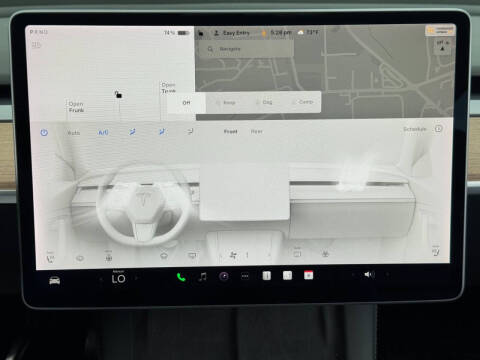Open the three-dot app launcher
Viewport: 480px width, 360px height.
point(245,276)
